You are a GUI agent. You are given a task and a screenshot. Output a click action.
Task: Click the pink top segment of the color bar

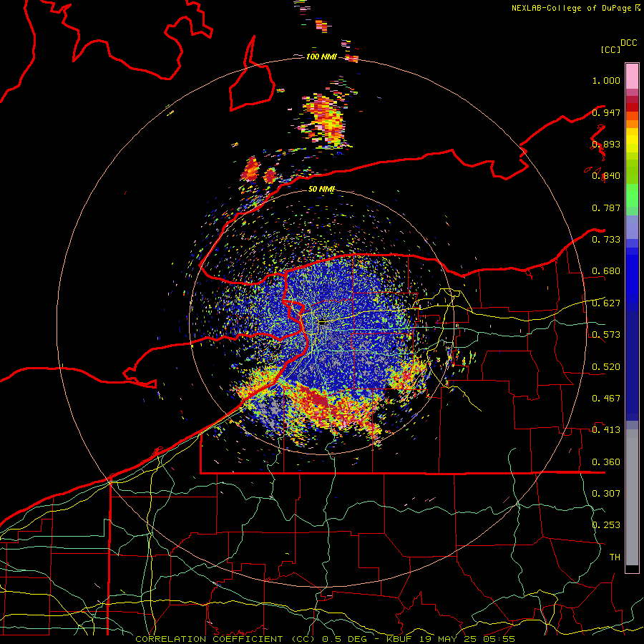click(632, 76)
